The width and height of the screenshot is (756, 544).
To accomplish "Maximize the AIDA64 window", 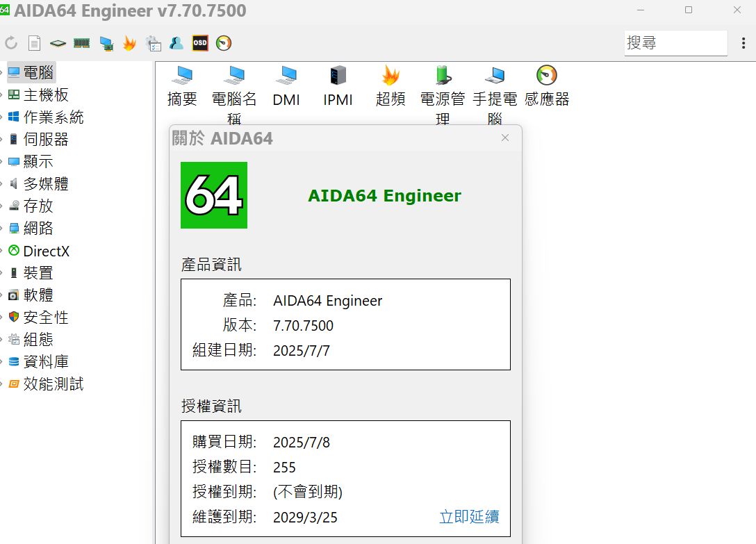I will (689, 10).
